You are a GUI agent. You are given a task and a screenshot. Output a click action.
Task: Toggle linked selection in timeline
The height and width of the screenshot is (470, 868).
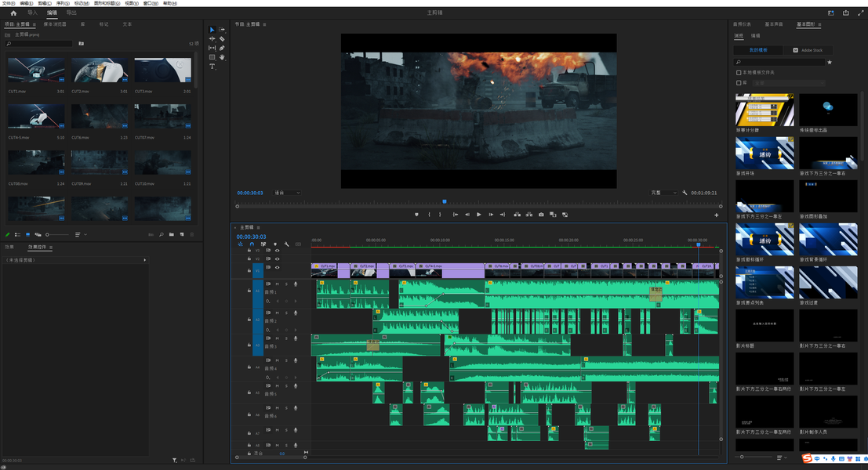pyautogui.click(x=263, y=244)
